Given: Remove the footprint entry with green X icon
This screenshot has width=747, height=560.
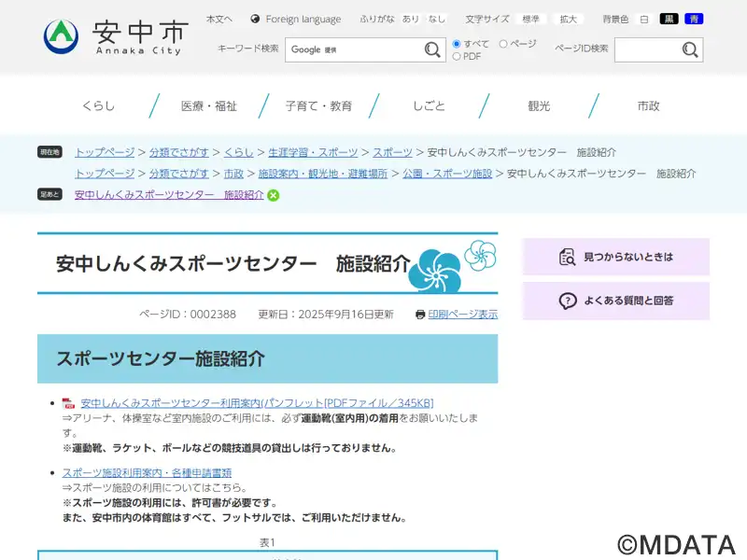Looking at the screenshot, I should 274,195.
